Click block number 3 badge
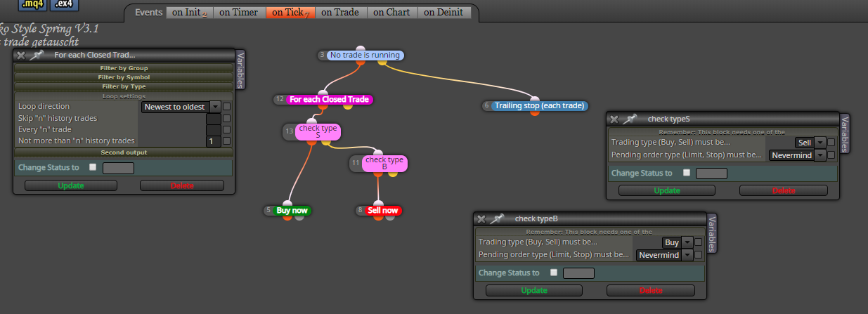The image size is (868, 314). tap(322, 55)
